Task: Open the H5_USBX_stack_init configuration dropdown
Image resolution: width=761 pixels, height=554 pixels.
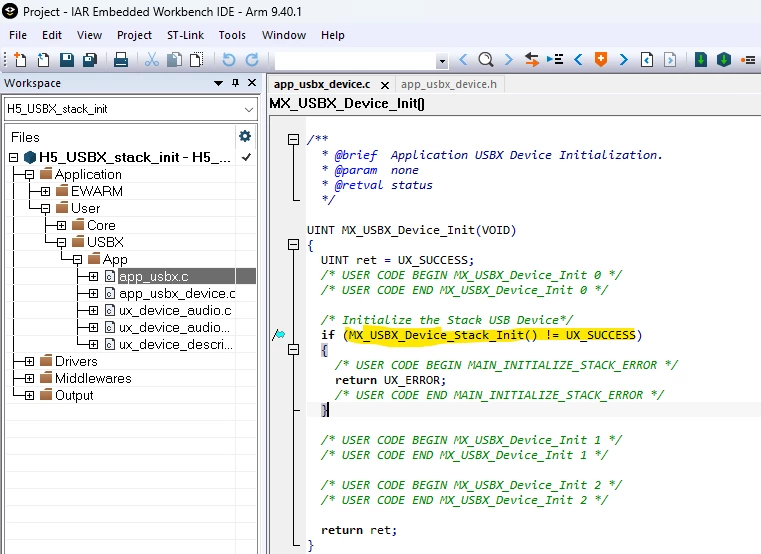Action: pos(249,109)
